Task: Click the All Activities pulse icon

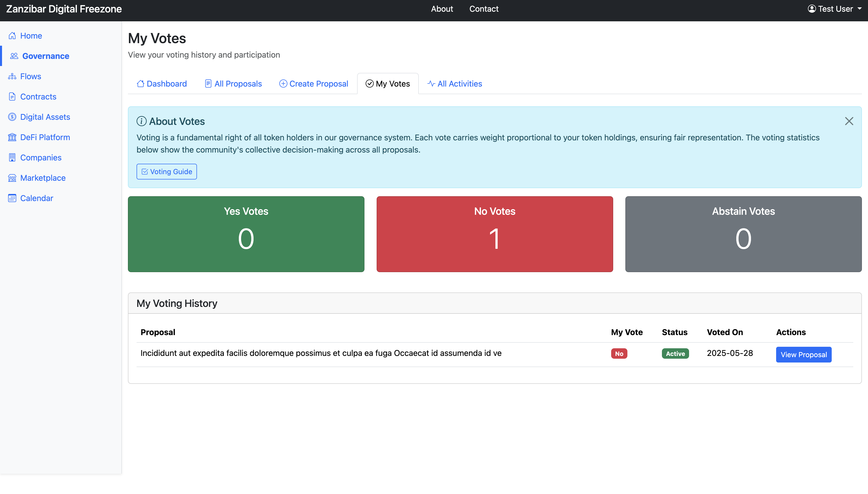Action: coord(431,84)
